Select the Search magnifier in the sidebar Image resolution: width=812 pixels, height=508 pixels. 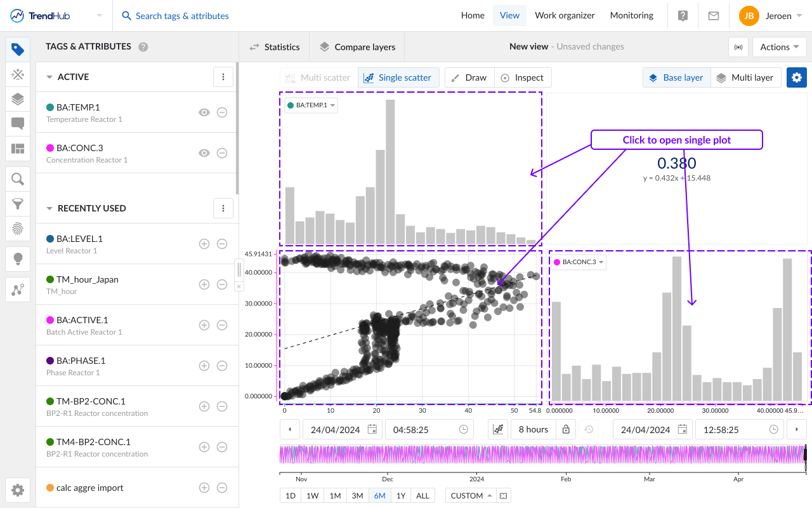click(17, 178)
